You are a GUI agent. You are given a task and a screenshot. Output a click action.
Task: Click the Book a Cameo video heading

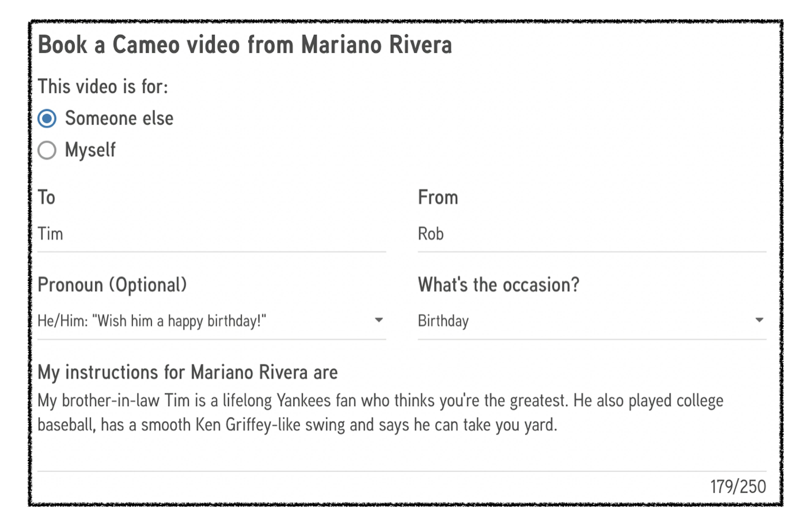(x=245, y=45)
